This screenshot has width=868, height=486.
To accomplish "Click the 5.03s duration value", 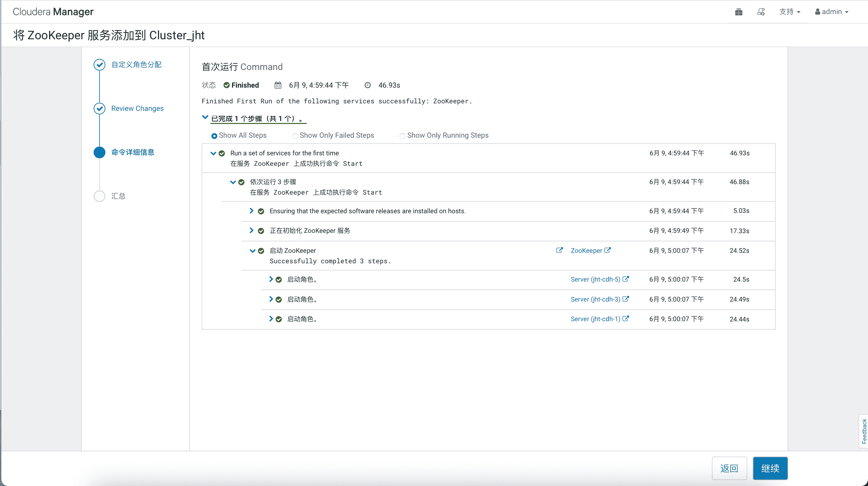I will (741, 211).
